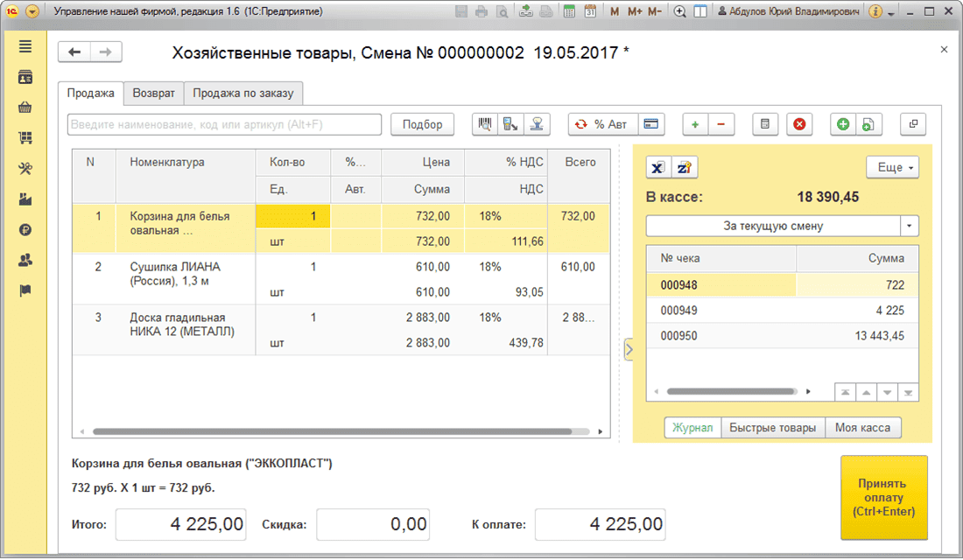Open the calculator icon in toolbar
This screenshot has height=560, width=963.
point(765,124)
